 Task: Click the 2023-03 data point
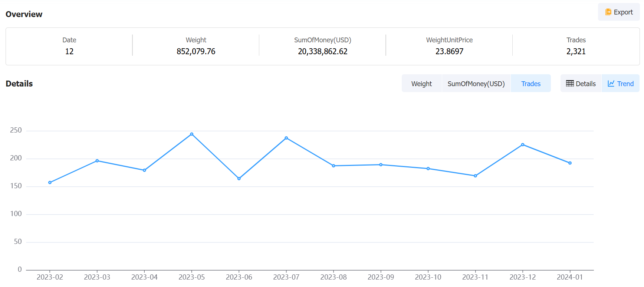(x=97, y=161)
